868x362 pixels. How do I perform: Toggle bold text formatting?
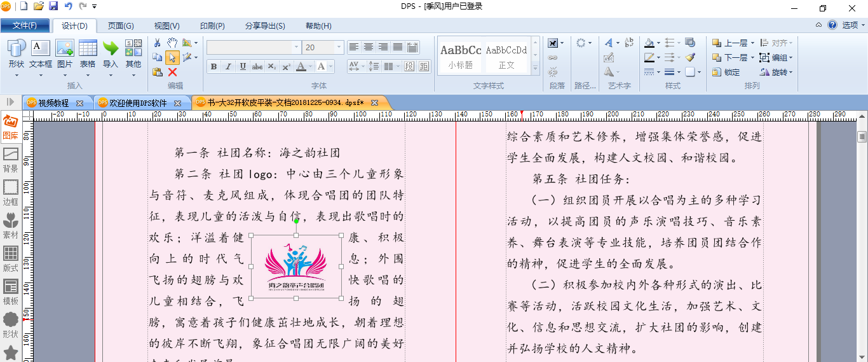pyautogui.click(x=214, y=67)
